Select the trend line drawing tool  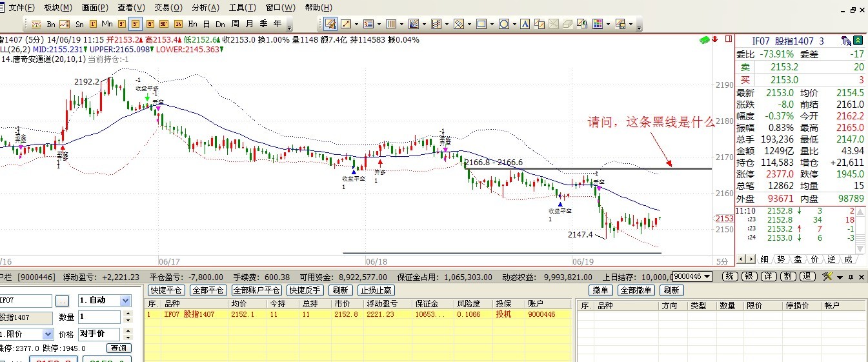pyautogui.click(x=346, y=25)
